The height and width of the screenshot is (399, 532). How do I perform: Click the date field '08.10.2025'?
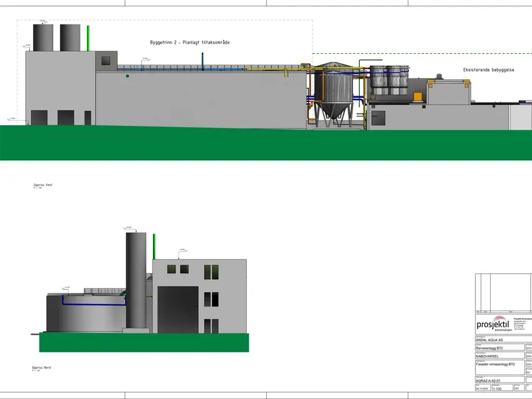[x=483, y=388]
